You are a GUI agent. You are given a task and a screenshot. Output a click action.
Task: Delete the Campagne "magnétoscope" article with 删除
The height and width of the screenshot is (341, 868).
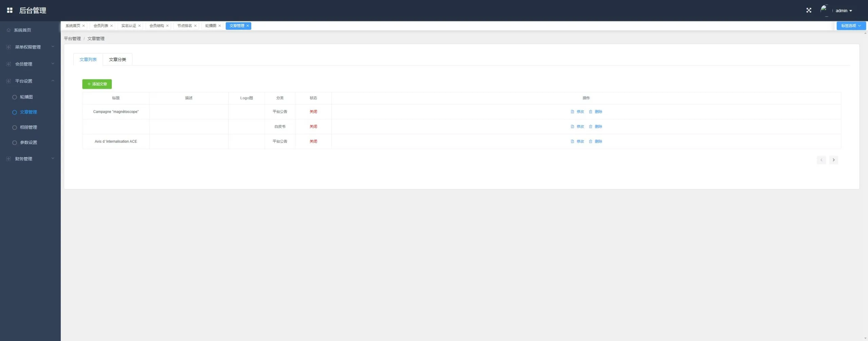(x=595, y=112)
